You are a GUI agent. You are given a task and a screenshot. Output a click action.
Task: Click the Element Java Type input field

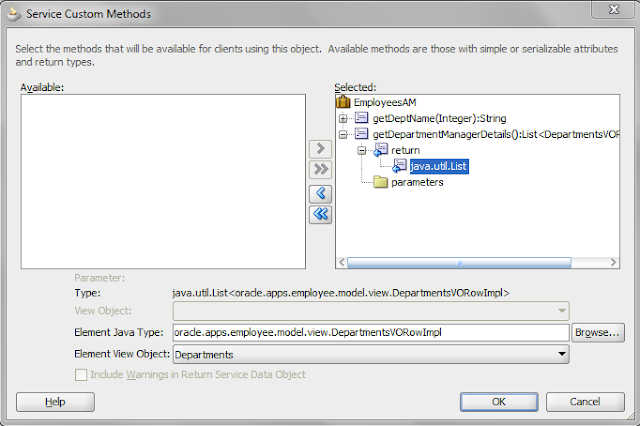click(371, 333)
